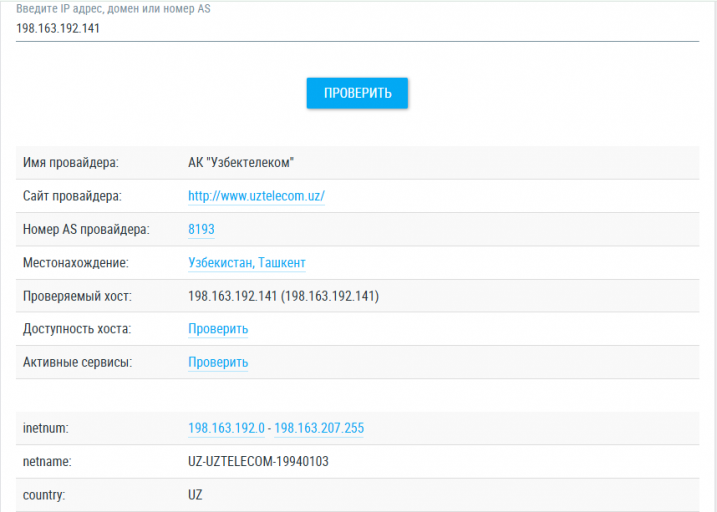The width and height of the screenshot is (717, 512).
Task: Click the Номер AS провайдера: label
Action: tap(86, 229)
